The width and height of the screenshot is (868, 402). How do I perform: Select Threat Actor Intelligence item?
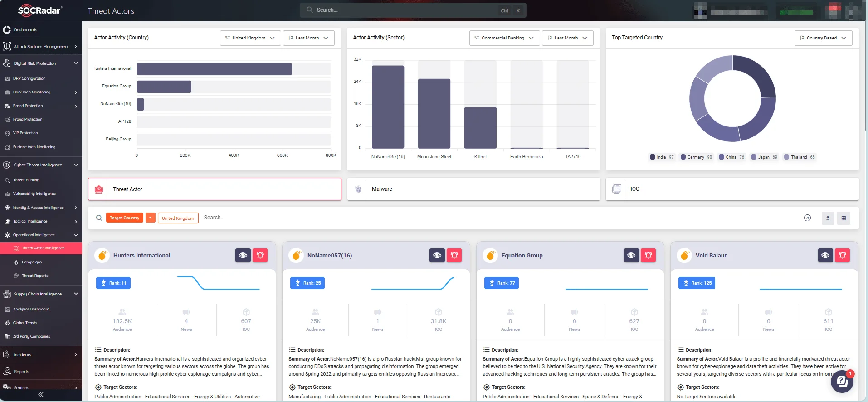(x=41, y=248)
